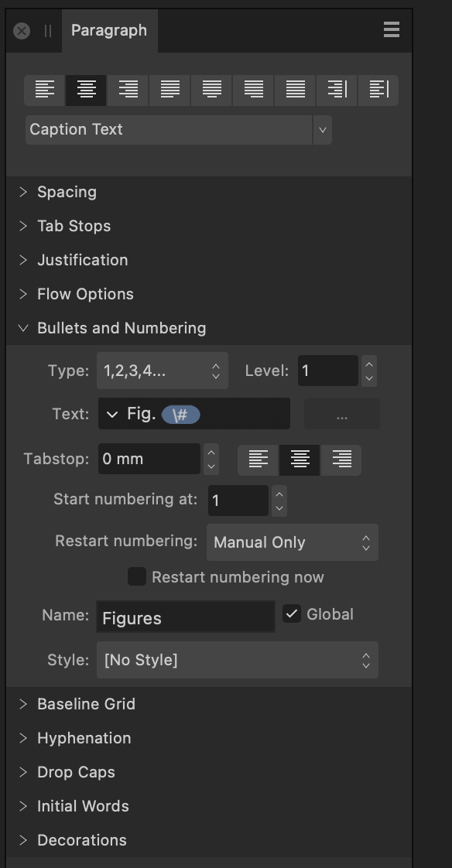452x868 pixels.
Task: Select Align Towards Spine icon
Action: (337, 91)
